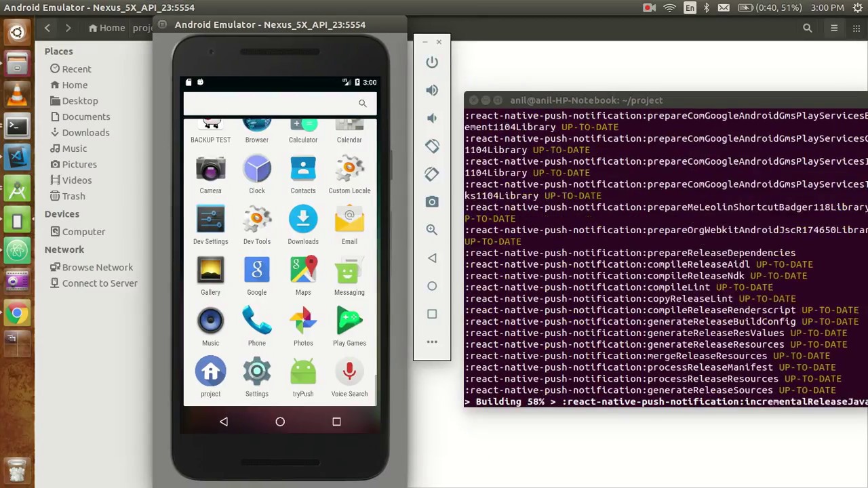
Task: Open Dev Settings app on the phone
Action: point(210,224)
